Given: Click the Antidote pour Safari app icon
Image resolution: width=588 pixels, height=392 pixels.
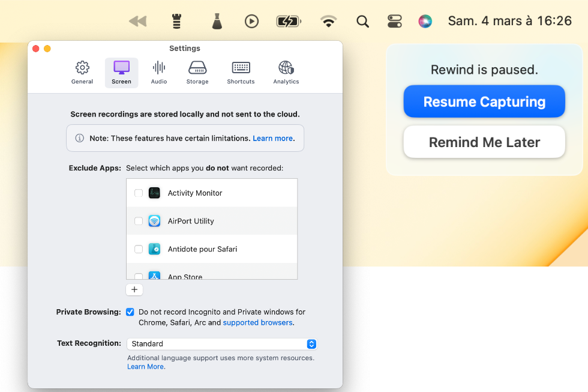Looking at the screenshot, I should (154, 249).
